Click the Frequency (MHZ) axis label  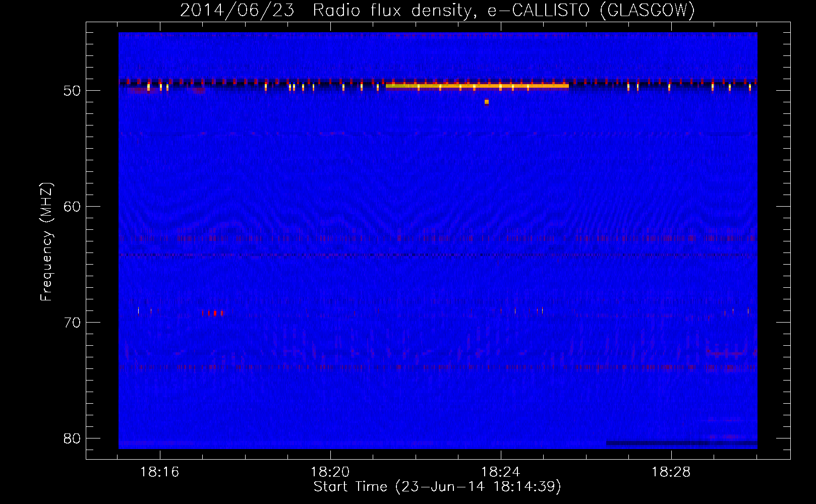[46, 242]
